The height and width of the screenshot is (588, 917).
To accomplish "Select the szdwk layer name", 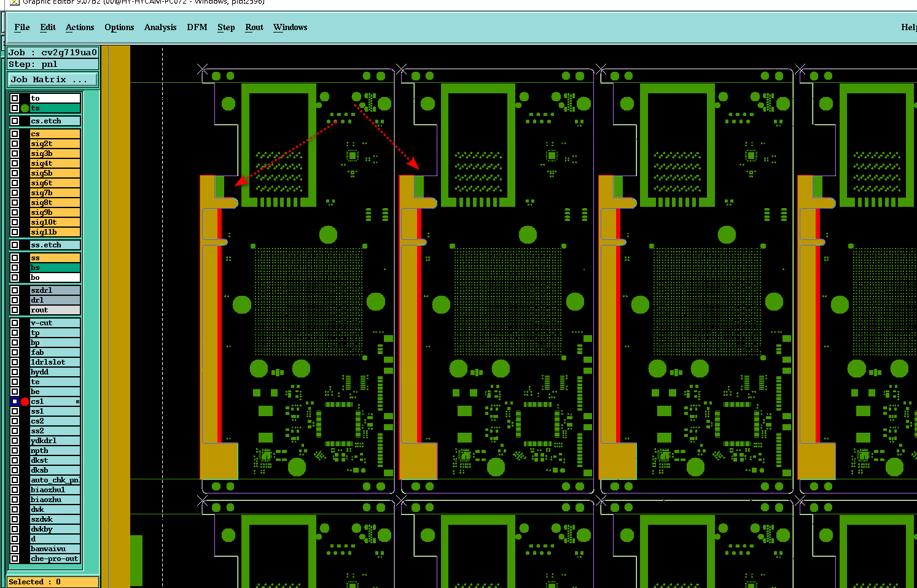I will point(55,519).
